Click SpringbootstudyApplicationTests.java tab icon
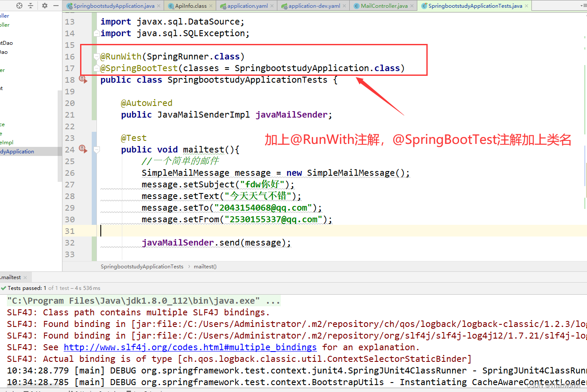 [424, 6]
